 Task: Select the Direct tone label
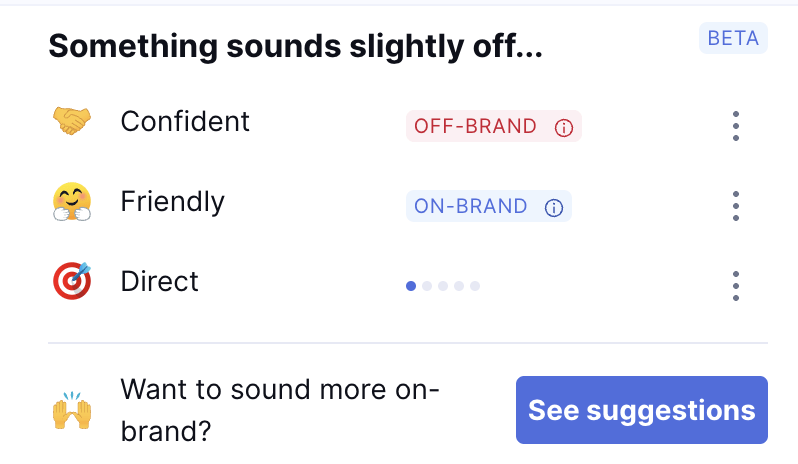159,281
